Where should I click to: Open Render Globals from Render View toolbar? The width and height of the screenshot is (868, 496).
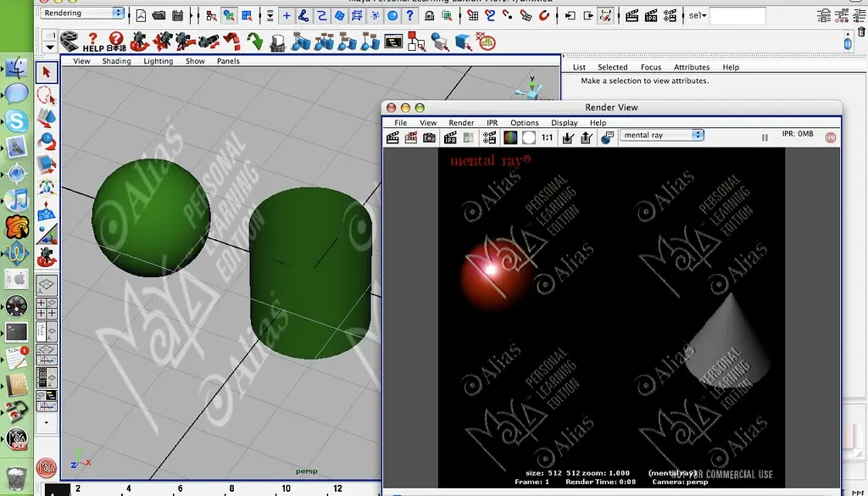(489, 137)
